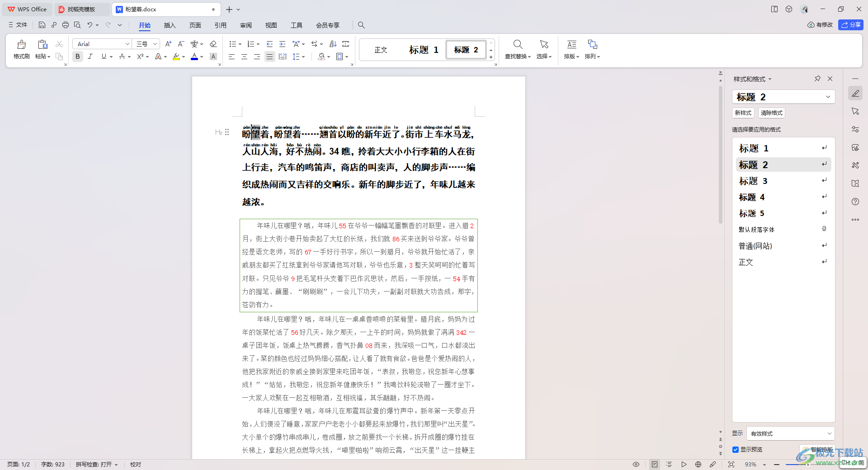Click the Center align icon

244,56
